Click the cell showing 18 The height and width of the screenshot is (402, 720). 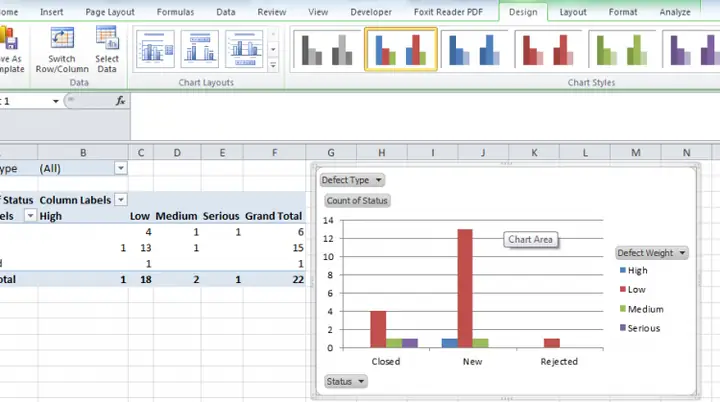click(141, 279)
